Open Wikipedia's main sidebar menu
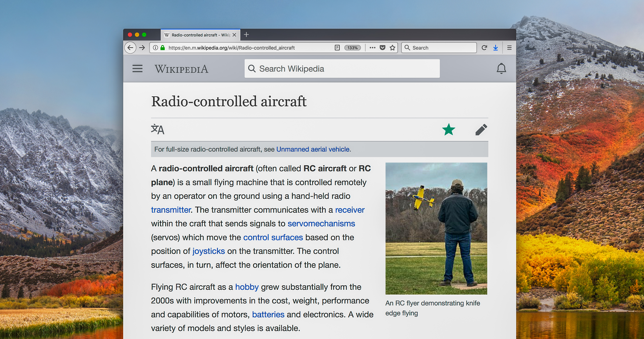This screenshot has width=644, height=339. pyautogui.click(x=137, y=69)
